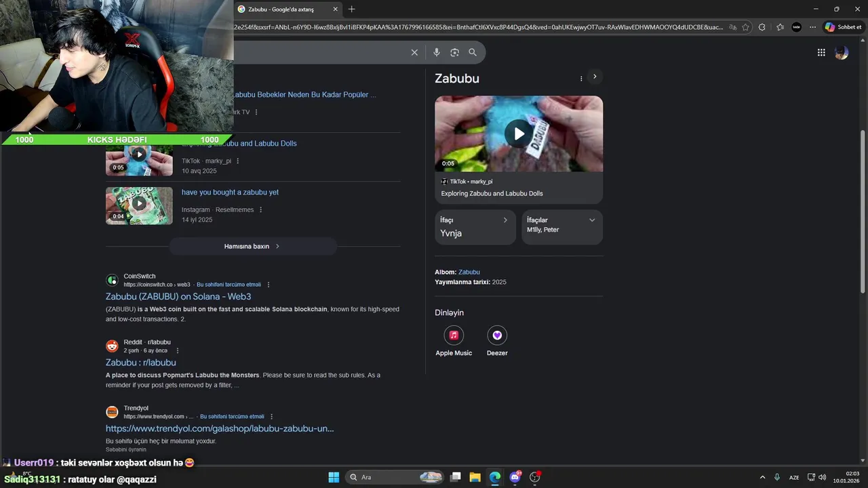Image resolution: width=868 pixels, height=488 pixels.
Task: Add this page to favorites with the star icon
Action: (745, 27)
